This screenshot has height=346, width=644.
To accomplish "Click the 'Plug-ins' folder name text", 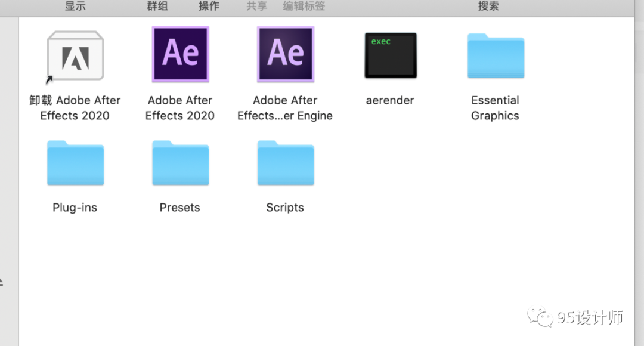I will click(x=75, y=208).
